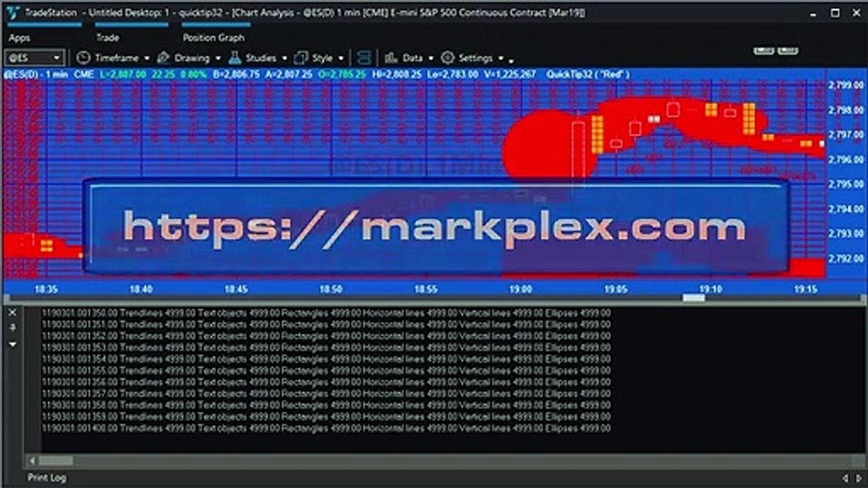
Task: Click the L=2,807.00 last price value
Action: pyautogui.click(x=123, y=74)
